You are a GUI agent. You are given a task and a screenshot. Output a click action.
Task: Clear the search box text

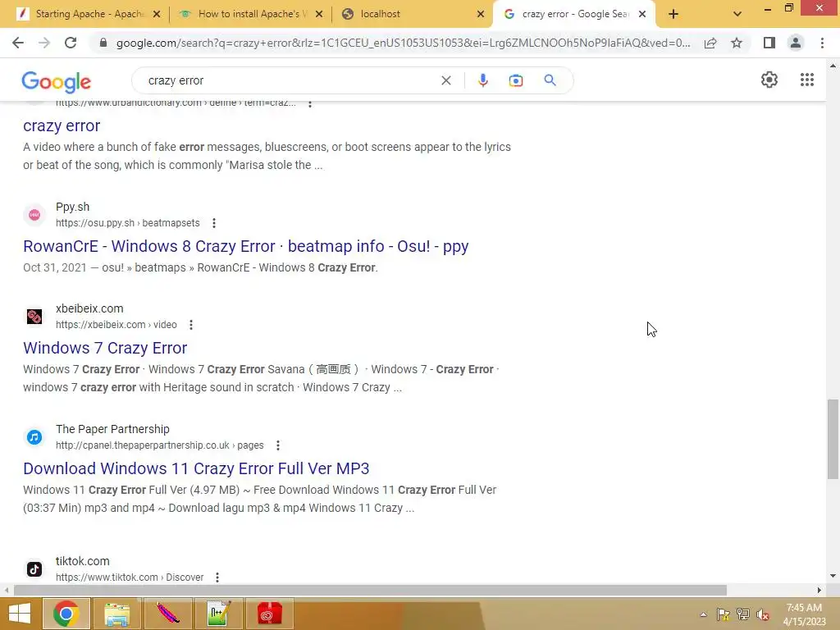(445, 80)
